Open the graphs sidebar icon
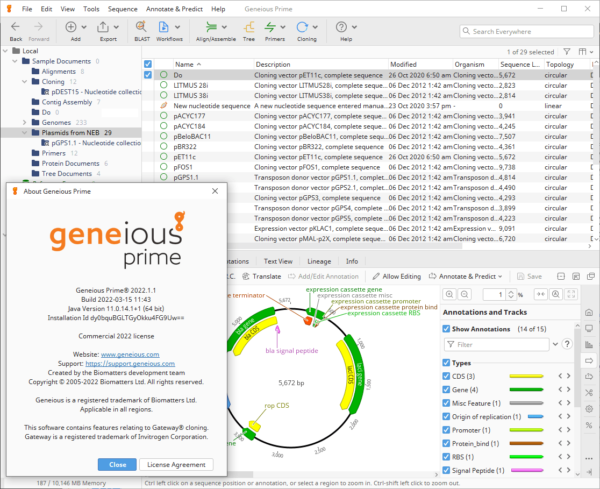 click(589, 345)
